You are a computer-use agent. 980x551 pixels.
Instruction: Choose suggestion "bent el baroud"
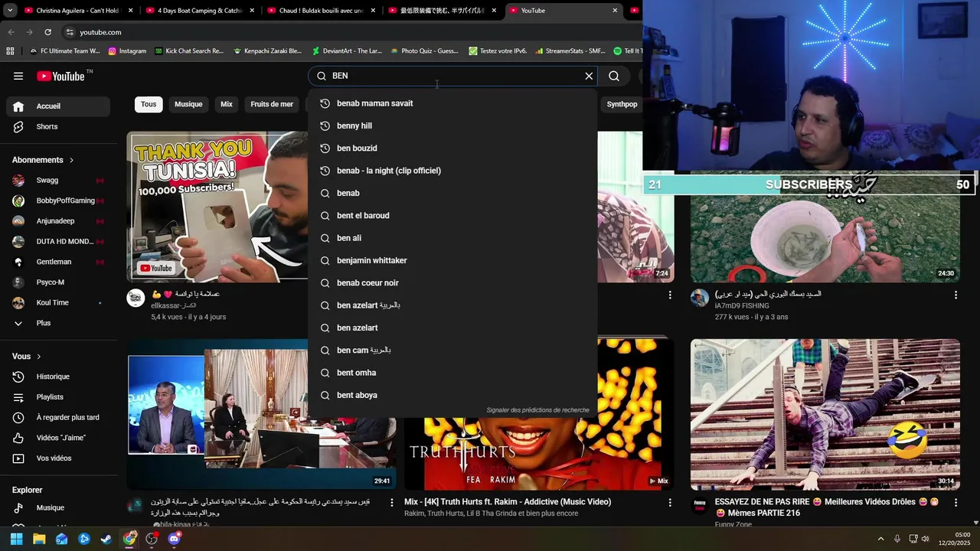(x=452, y=216)
